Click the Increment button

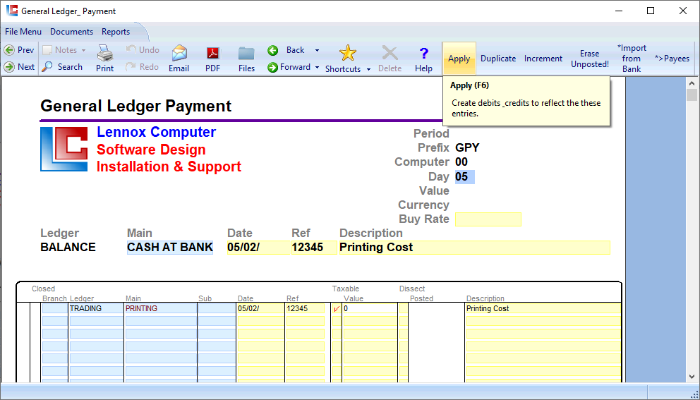pos(543,58)
